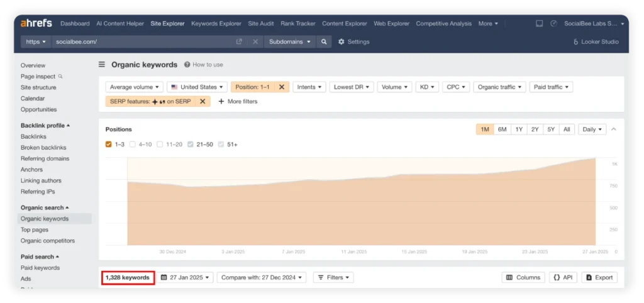
Task: Open the https protocol dropdown
Action: point(36,41)
